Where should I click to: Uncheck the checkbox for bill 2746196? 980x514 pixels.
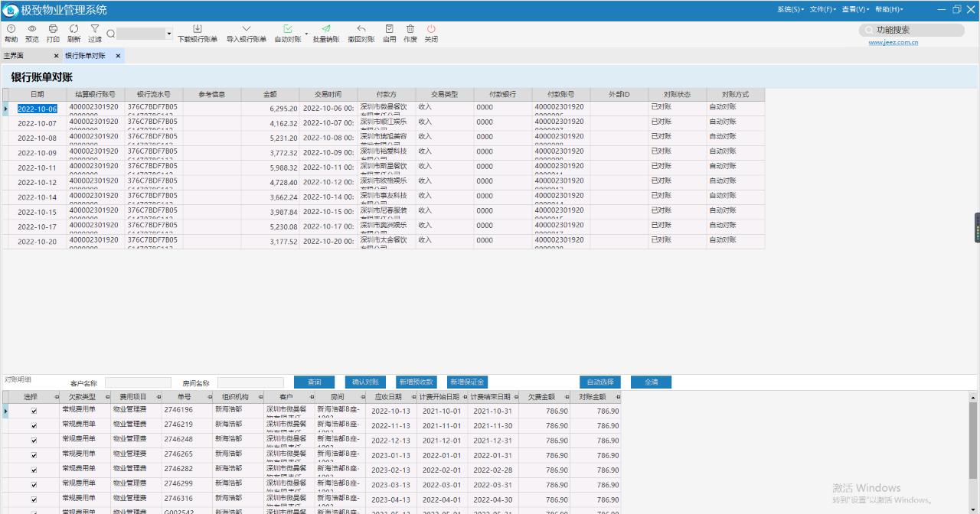[x=33, y=412]
